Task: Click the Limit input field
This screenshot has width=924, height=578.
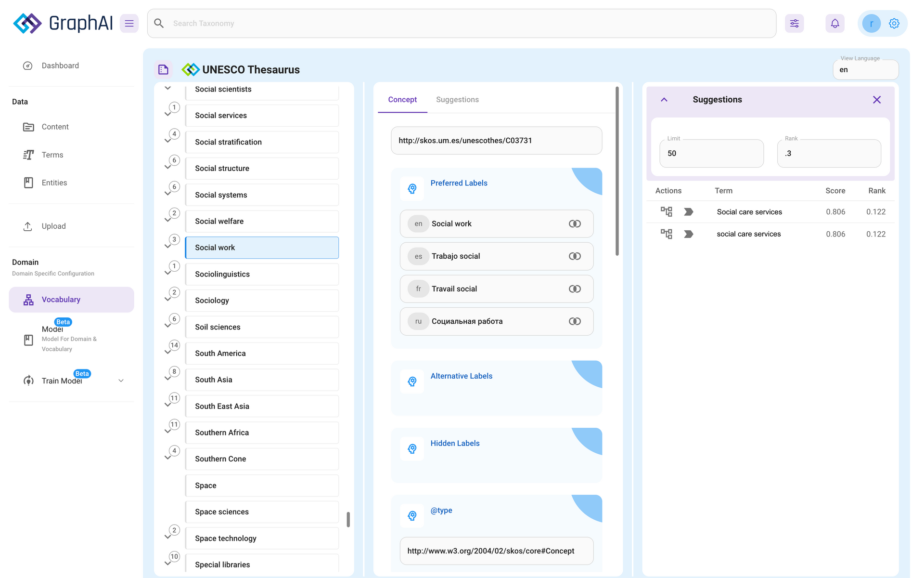Action: pos(711,154)
